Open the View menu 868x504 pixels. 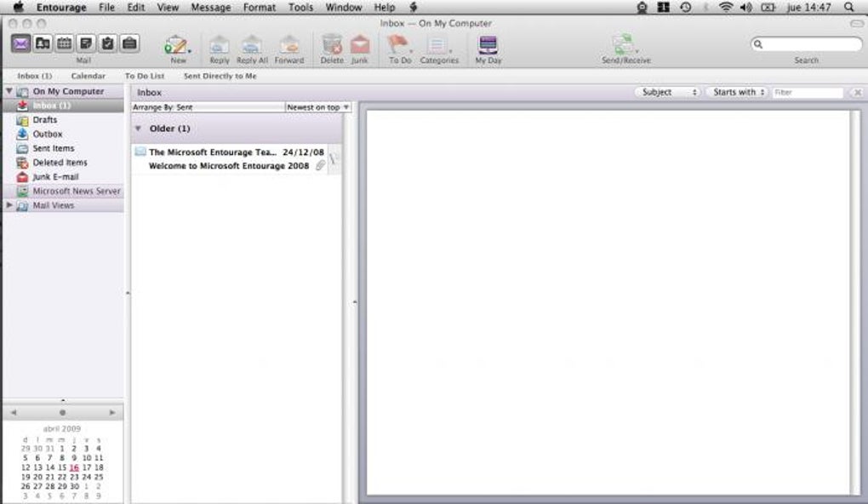coord(168,7)
